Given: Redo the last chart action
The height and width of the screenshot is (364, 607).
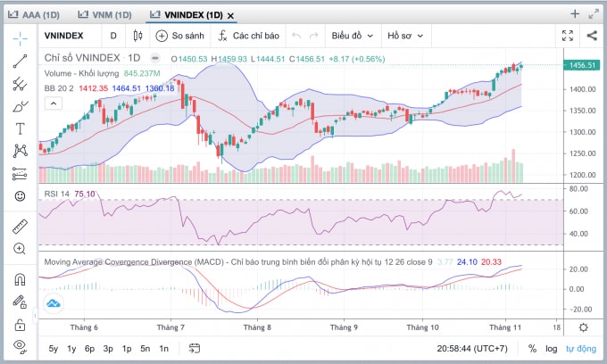Looking at the screenshot, I should point(313,36).
